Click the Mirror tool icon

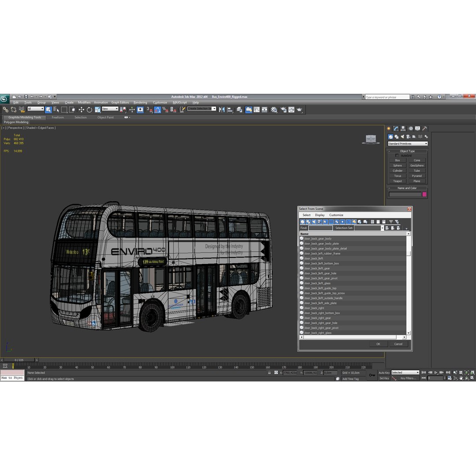click(222, 110)
